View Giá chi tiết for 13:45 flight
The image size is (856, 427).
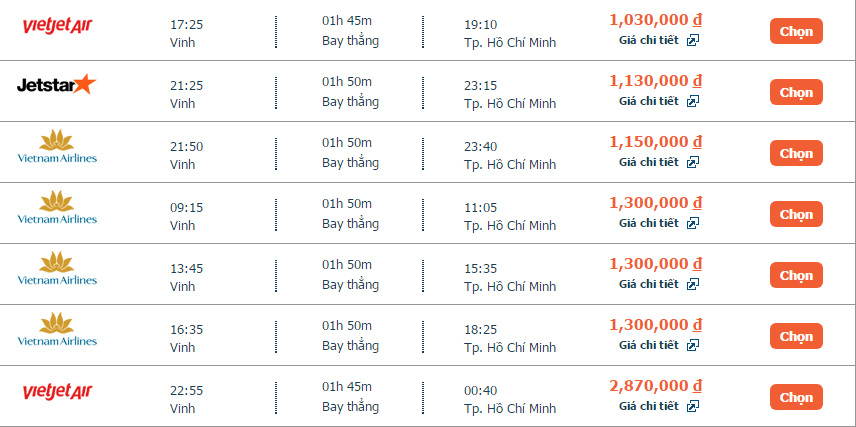point(648,284)
